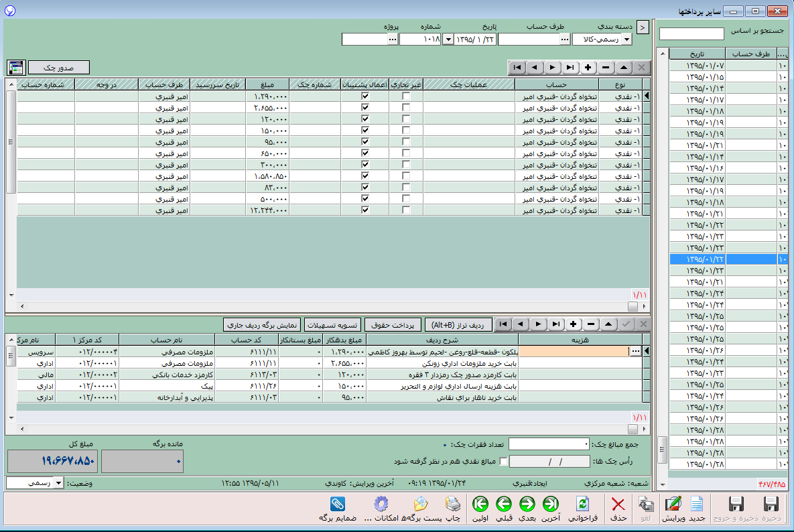This screenshot has width=794, height=532.
Task: Open the وضعیت status dropdown arrow
Action: [x=59, y=483]
